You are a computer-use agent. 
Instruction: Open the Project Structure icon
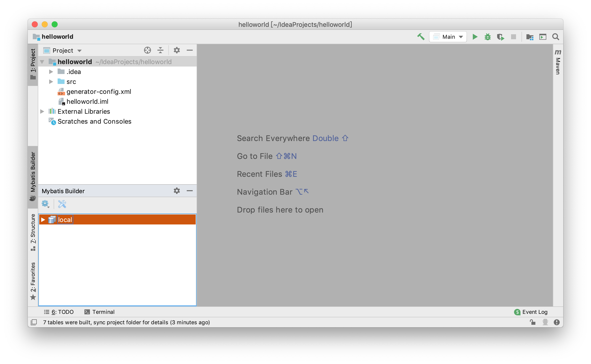point(530,37)
